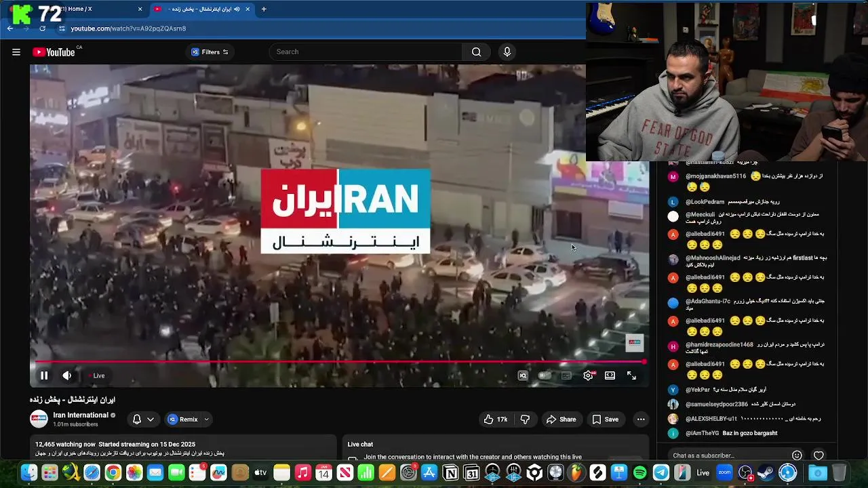The image size is (868, 488).
Task: Open Google Chrome from the dock
Action: coord(113,473)
